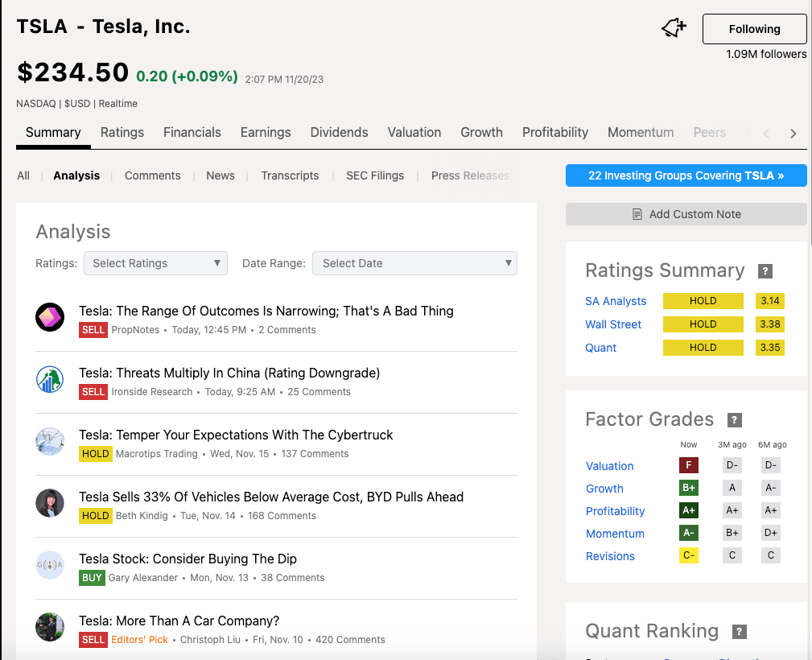Click the add price alert bell icon
Image resolution: width=812 pixels, height=660 pixels.
tap(674, 29)
